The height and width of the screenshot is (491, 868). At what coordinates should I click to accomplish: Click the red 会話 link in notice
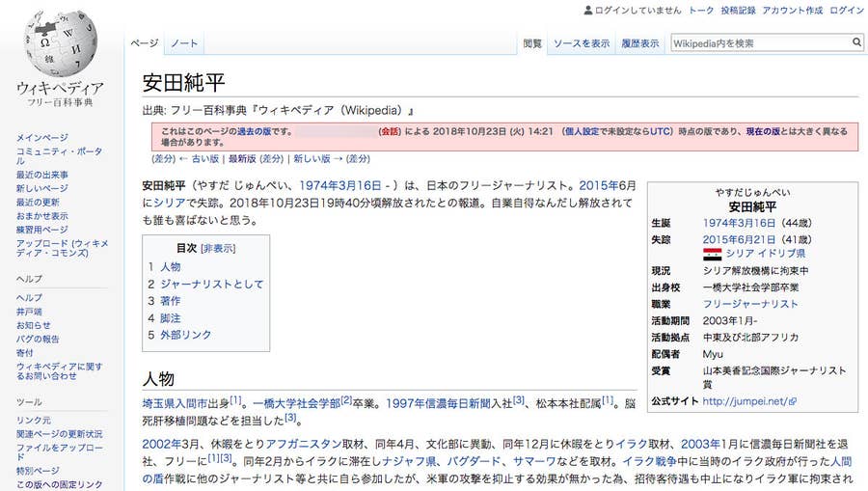(390, 132)
